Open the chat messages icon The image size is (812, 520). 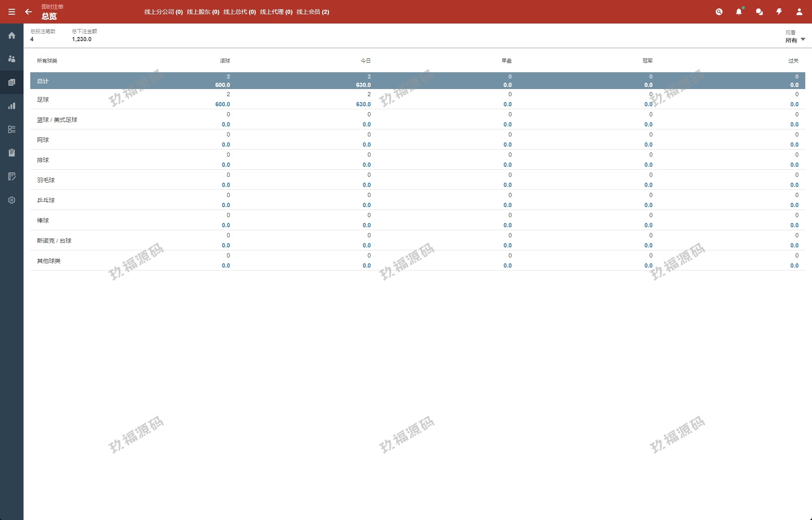[759, 12]
